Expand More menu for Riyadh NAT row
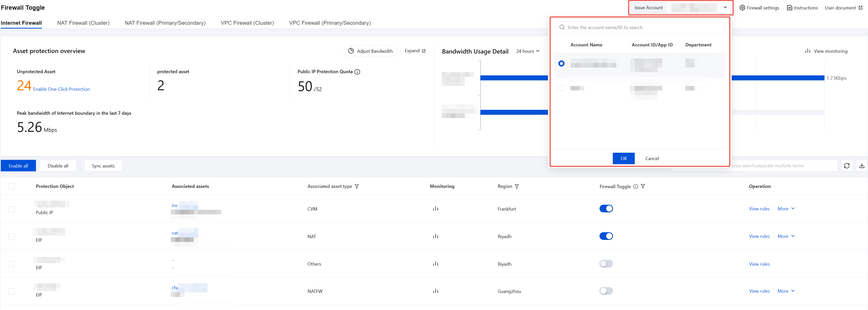868x310 pixels. (786, 236)
